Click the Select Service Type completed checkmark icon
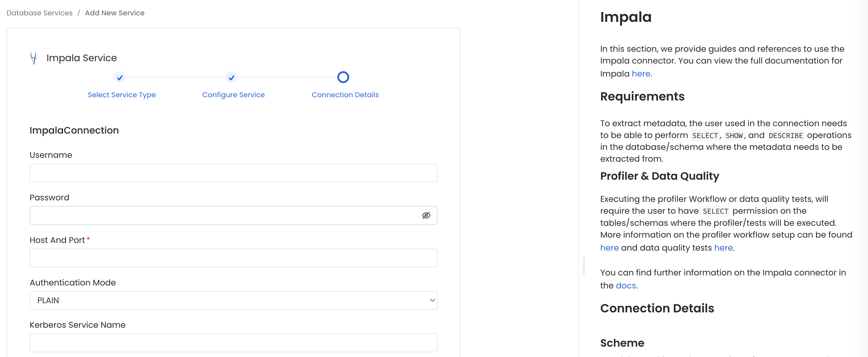 (x=120, y=77)
